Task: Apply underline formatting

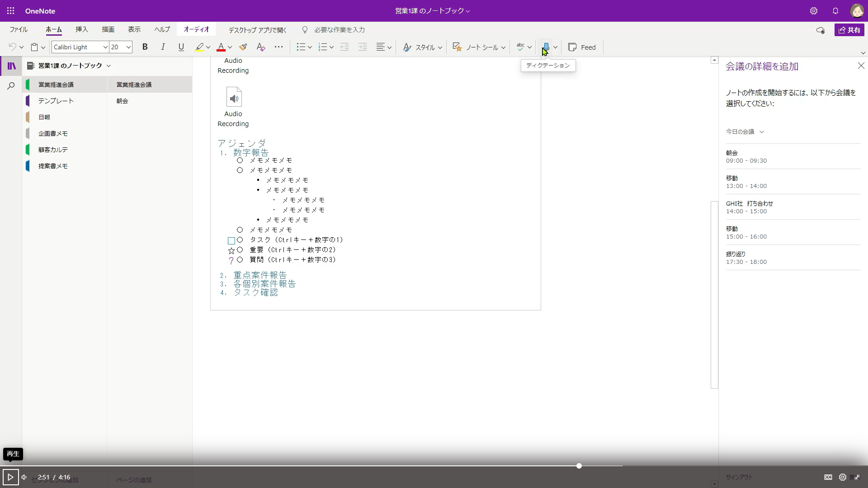Action: click(x=181, y=47)
